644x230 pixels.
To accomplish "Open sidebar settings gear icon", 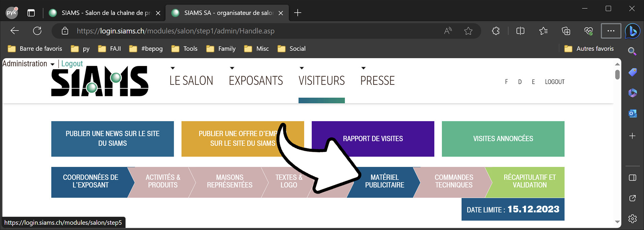I will [632, 219].
